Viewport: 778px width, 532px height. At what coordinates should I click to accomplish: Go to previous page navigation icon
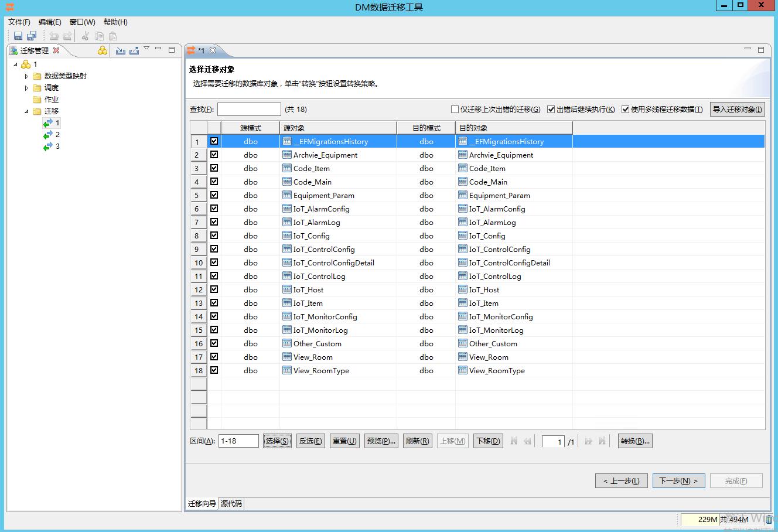527,441
